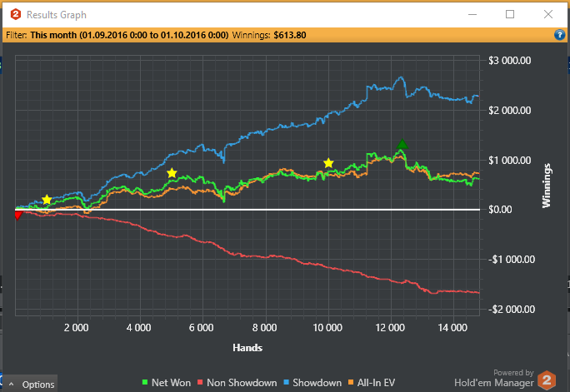
Task: Open the blue help question mark icon
Action: 559,35
